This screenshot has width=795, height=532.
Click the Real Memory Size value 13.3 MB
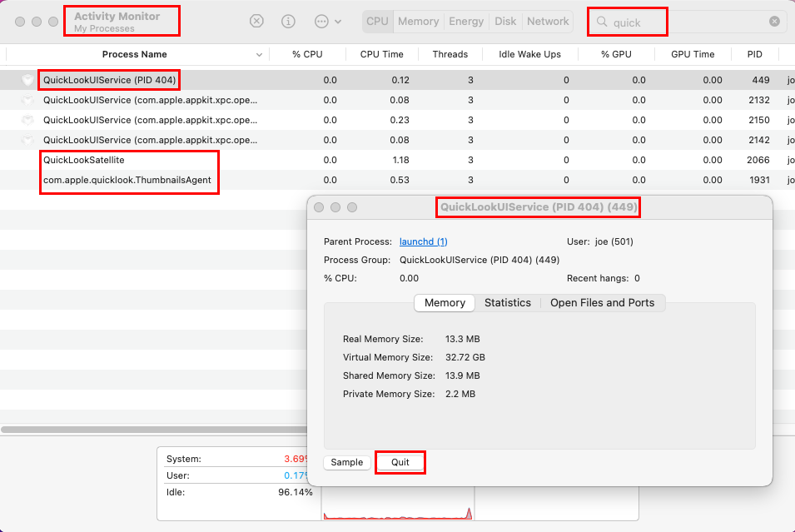point(462,339)
